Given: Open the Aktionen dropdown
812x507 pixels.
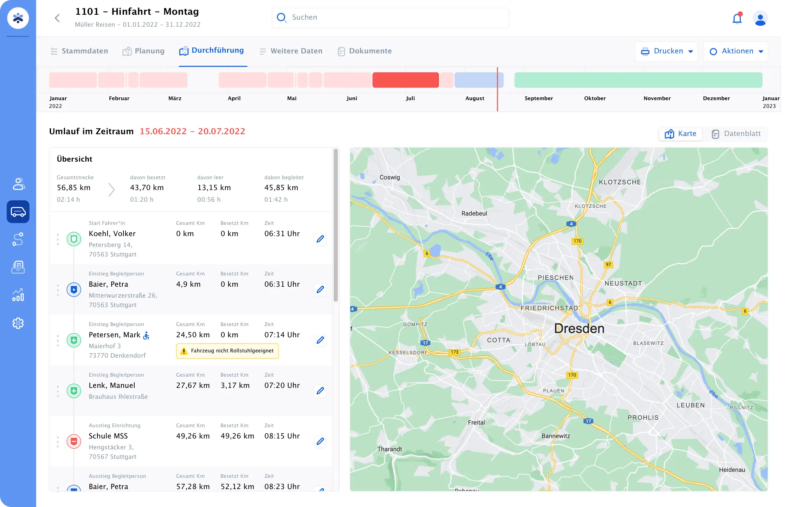Looking at the screenshot, I should [x=736, y=51].
